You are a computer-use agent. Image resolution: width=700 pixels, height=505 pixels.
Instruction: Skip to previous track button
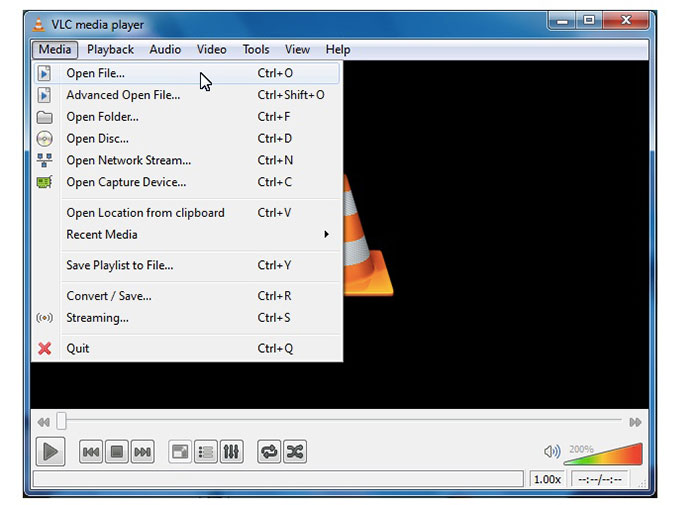pyautogui.click(x=91, y=452)
